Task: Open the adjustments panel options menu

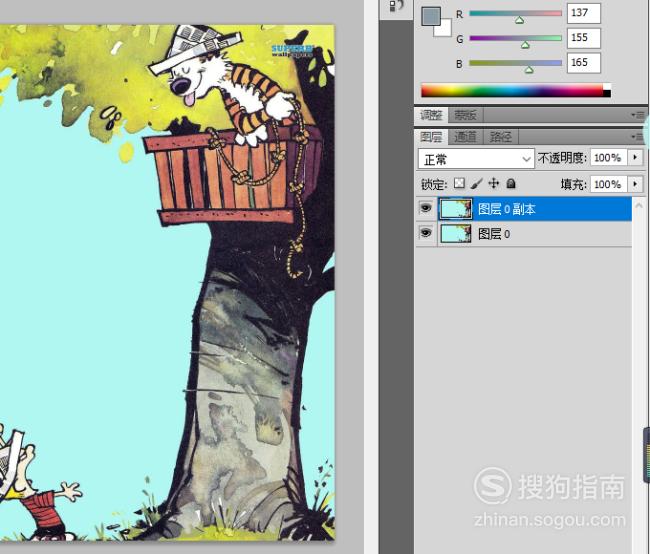Action: coord(638,114)
